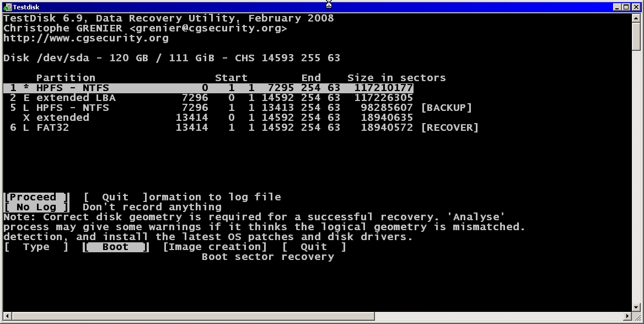The image size is (644, 324).
Task: Click size value 117210177
Action: [384, 88]
